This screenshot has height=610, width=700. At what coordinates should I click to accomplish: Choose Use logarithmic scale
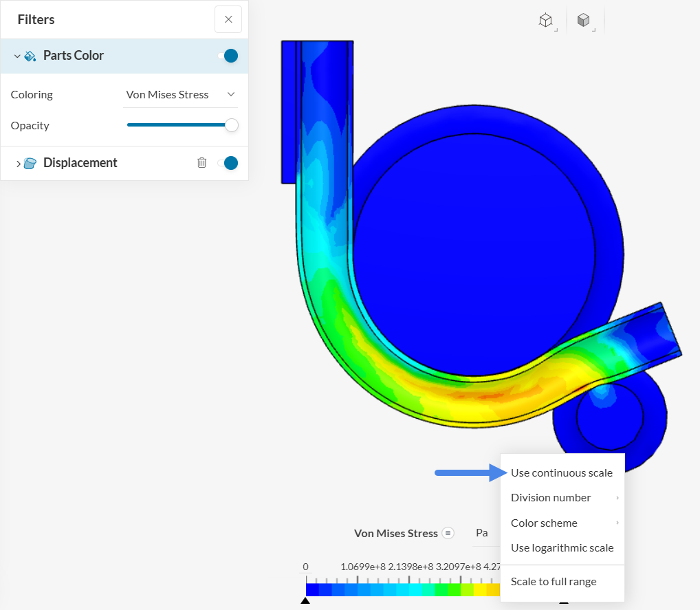tap(561, 548)
